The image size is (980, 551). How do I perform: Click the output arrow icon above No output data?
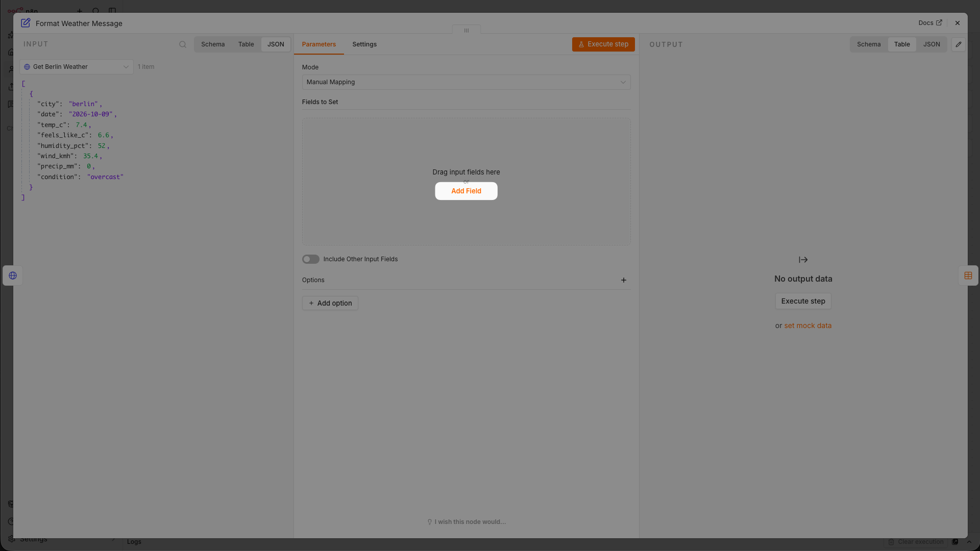coord(803,260)
